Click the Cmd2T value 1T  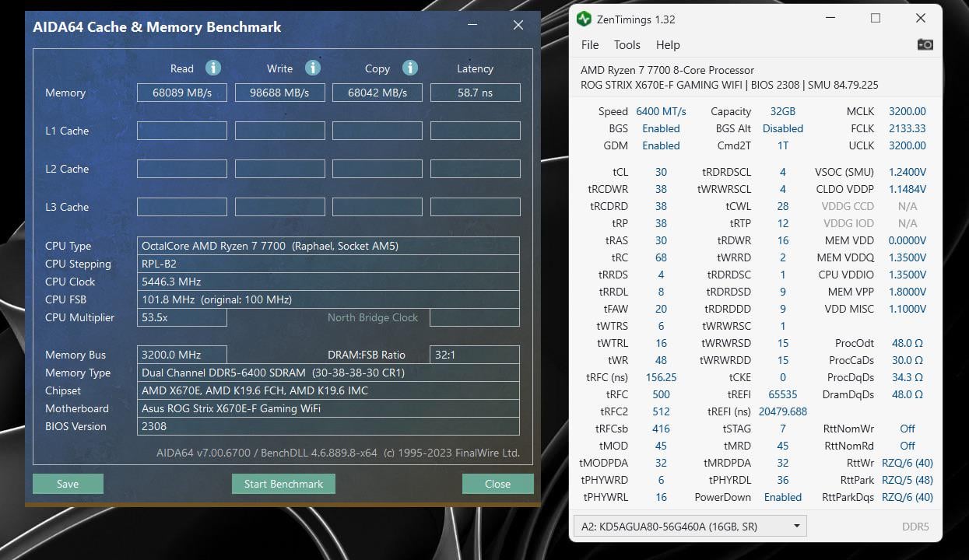(782, 145)
